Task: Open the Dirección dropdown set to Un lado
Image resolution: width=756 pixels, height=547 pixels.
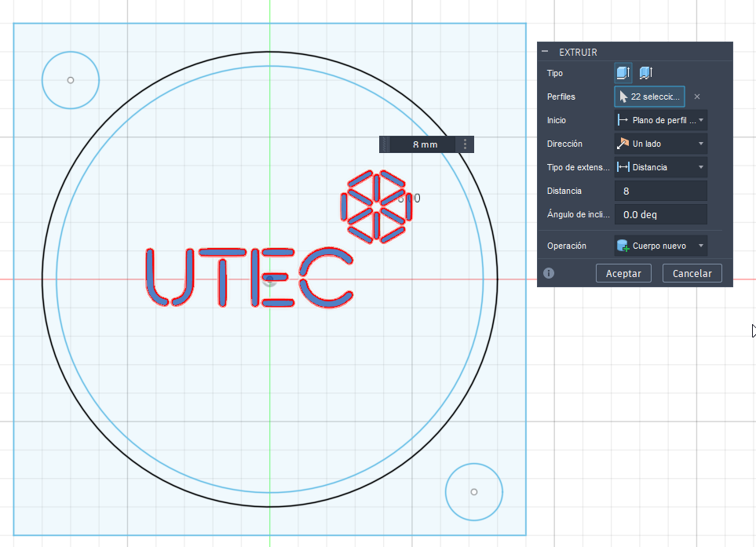Action: [660, 144]
